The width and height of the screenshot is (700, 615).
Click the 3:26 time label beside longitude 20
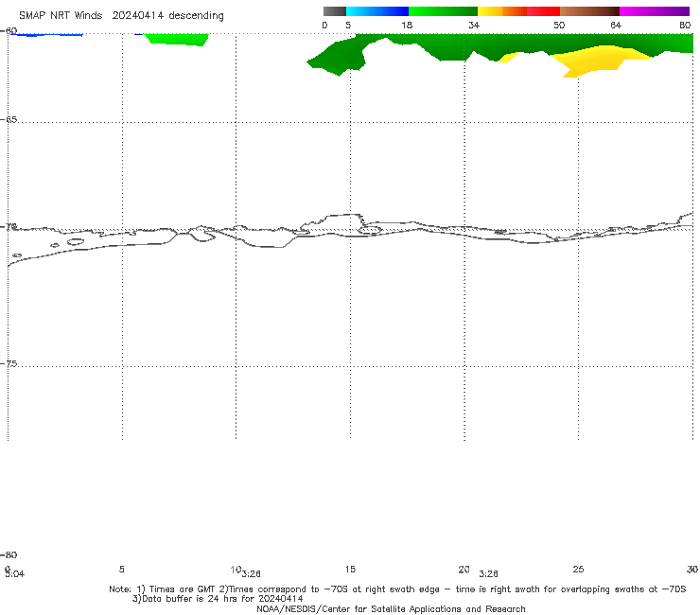click(488, 574)
